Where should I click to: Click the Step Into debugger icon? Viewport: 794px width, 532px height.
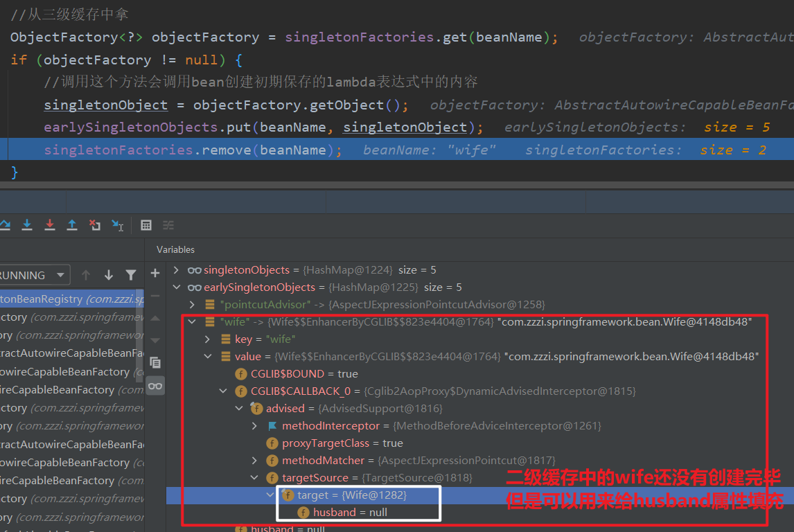(x=27, y=225)
